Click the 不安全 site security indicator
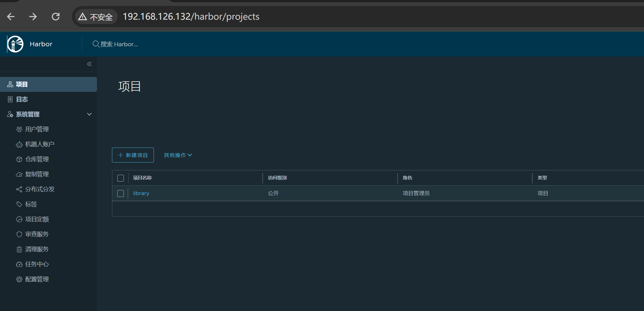644x311 pixels. coord(96,17)
